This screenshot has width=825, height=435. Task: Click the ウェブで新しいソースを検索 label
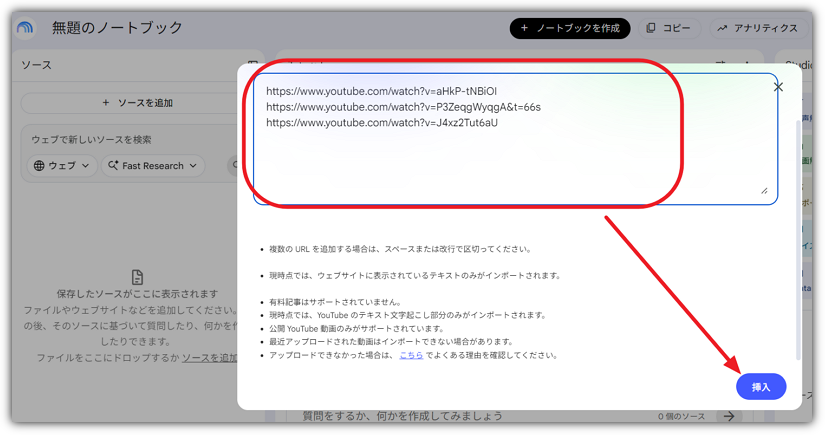coord(91,139)
